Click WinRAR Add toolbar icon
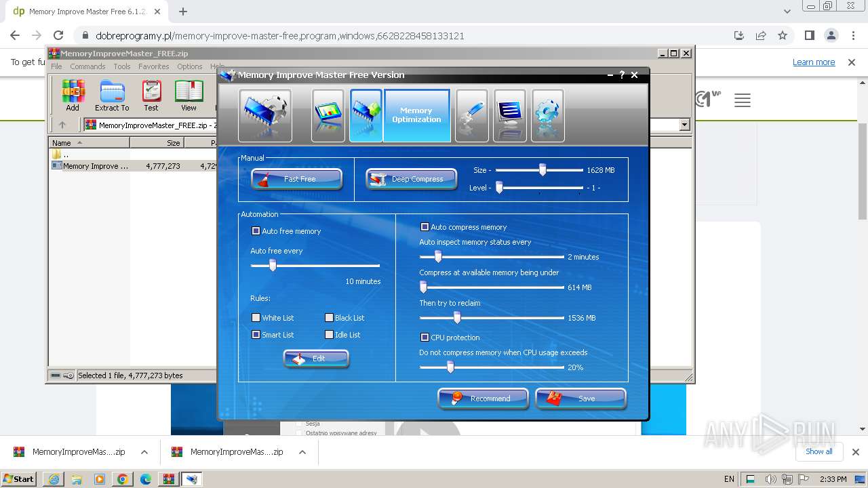 click(x=73, y=96)
